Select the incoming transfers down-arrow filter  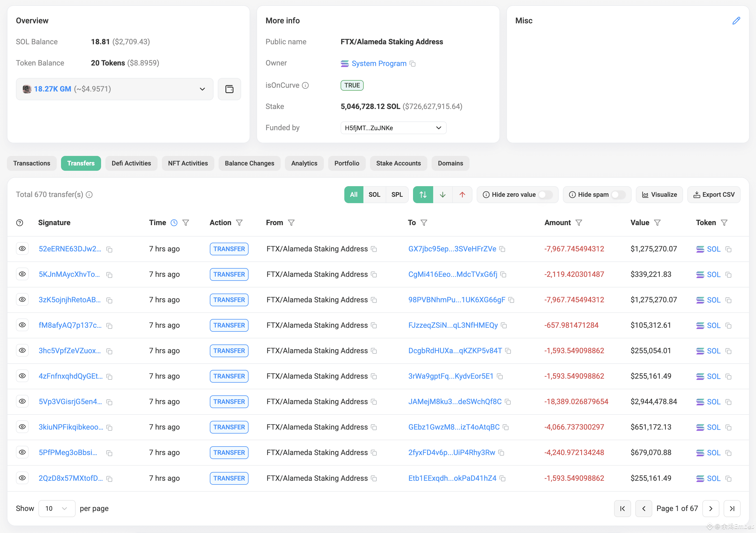pos(442,195)
